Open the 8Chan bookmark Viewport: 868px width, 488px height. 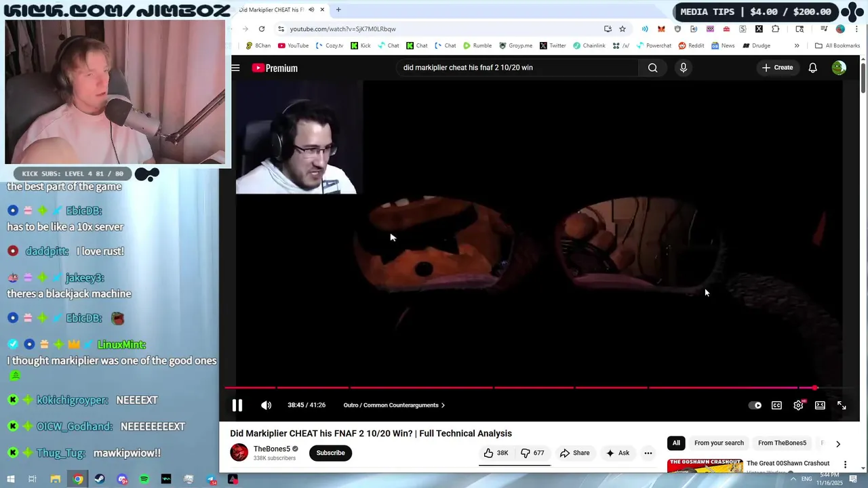[258, 45]
